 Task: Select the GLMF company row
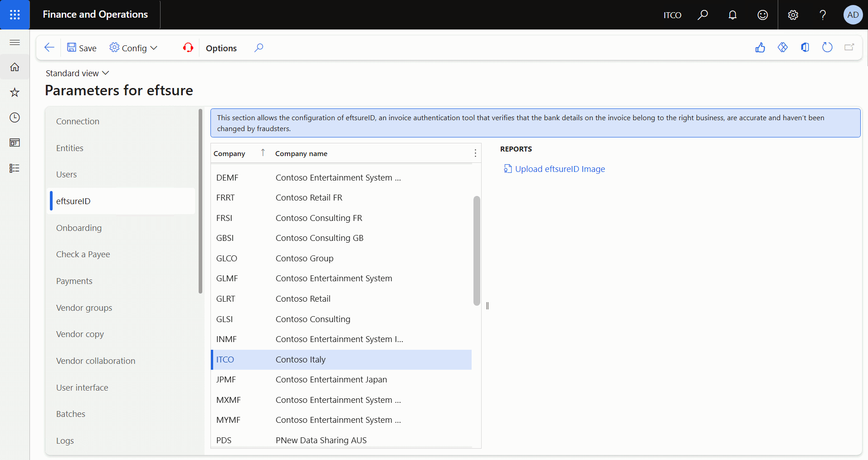point(341,278)
